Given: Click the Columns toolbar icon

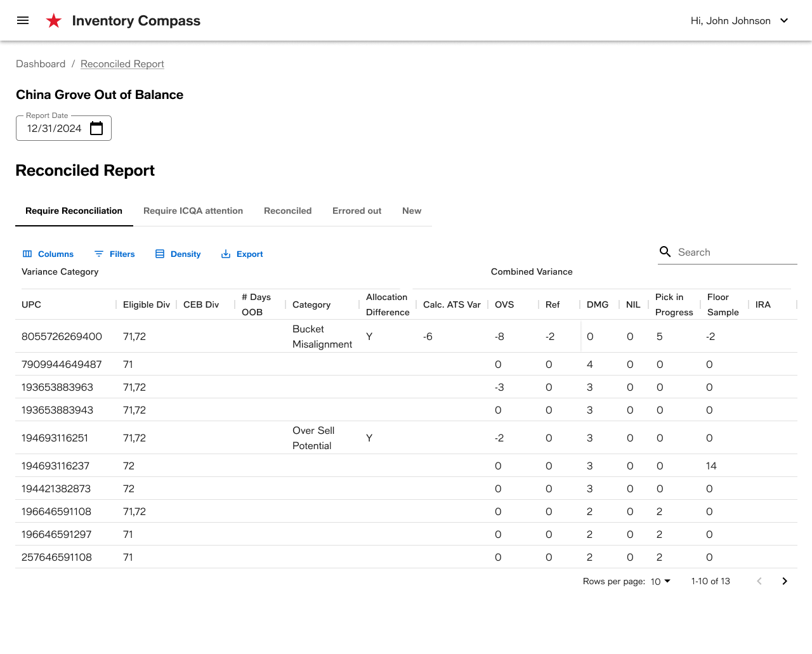Looking at the screenshot, I should [x=27, y=254].
